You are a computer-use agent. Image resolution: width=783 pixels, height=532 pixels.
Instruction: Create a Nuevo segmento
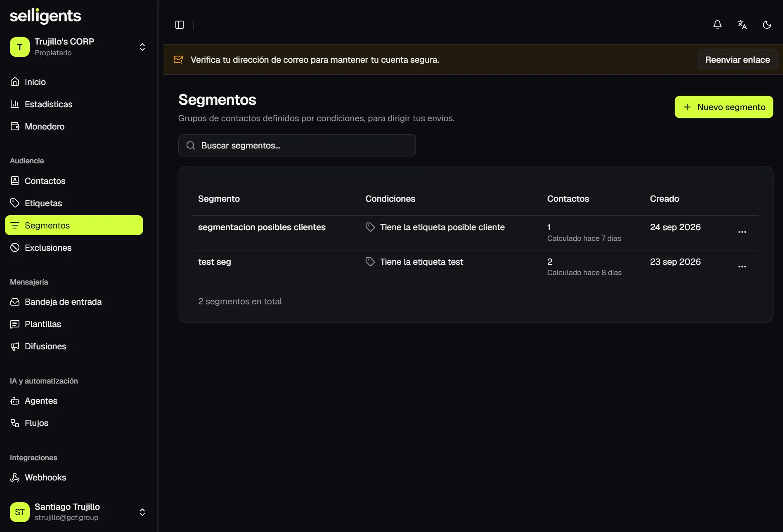[x=724, y=107]
